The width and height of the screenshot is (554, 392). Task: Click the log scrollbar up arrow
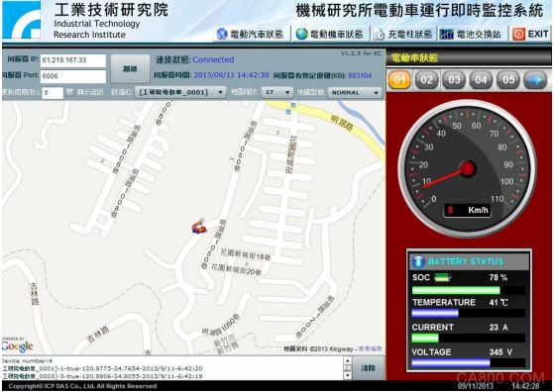pyautogui.click(x=347, y=361)
